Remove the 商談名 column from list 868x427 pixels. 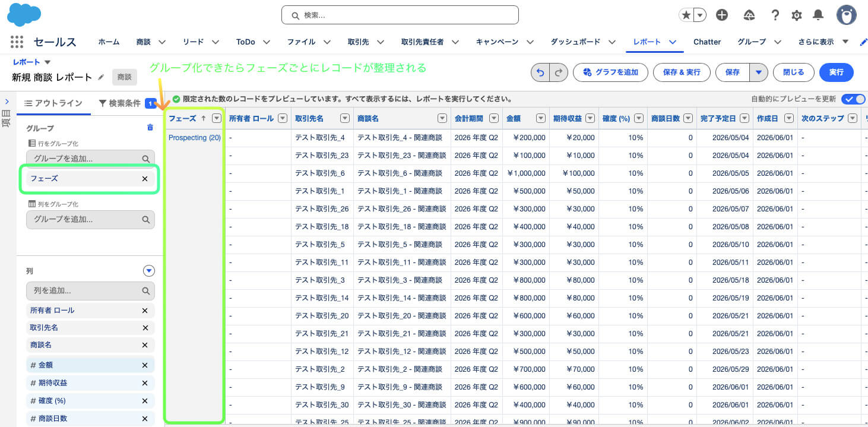pos(145,345)
